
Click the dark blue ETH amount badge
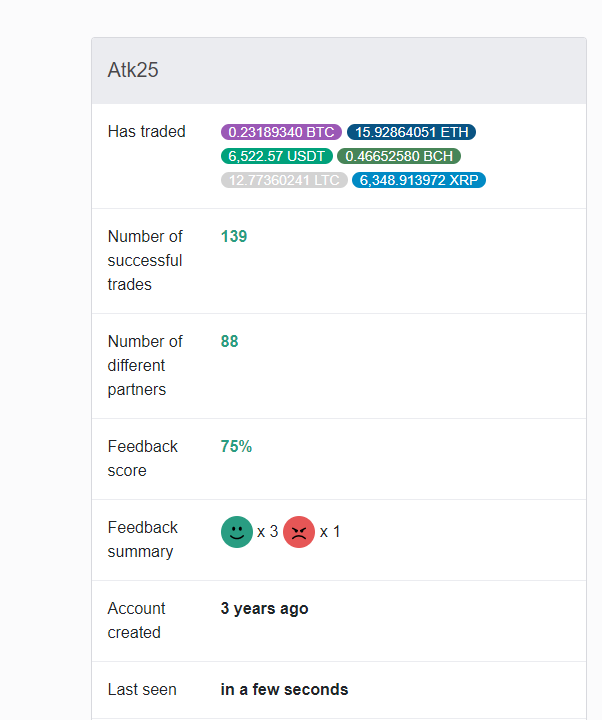point(411,132)
